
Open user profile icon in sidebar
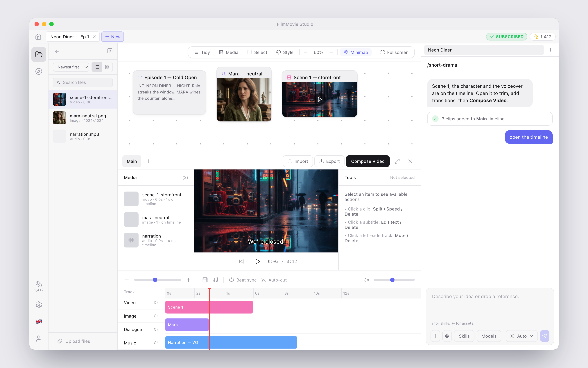coord(39,339)
